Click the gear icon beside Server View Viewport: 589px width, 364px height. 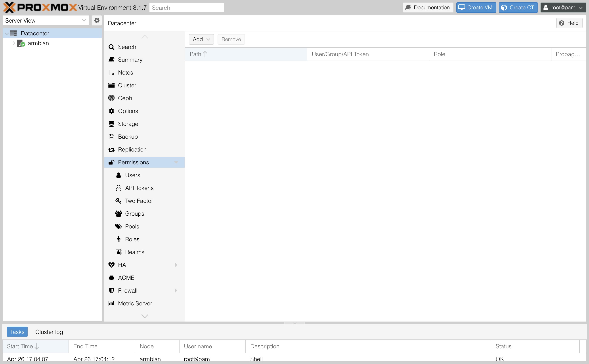pyautogui.click(x=97, y=21)
